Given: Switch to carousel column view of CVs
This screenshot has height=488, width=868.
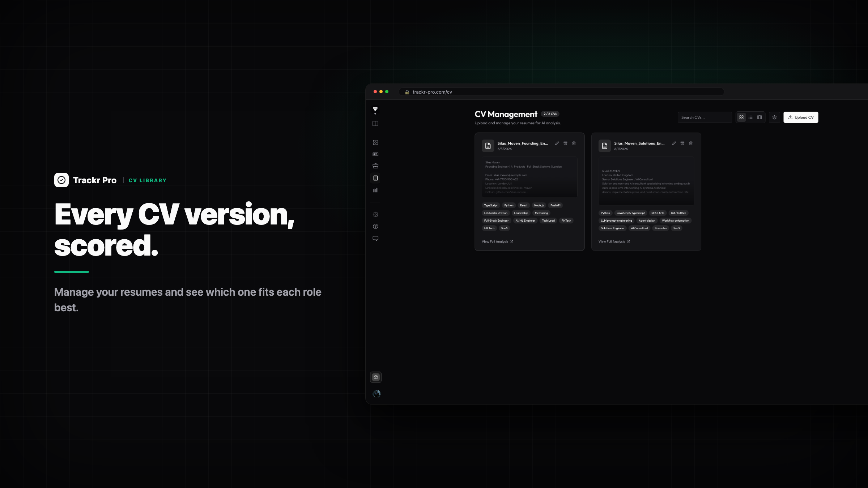Looking at the screenshot, I should click(x=759, y=117).
